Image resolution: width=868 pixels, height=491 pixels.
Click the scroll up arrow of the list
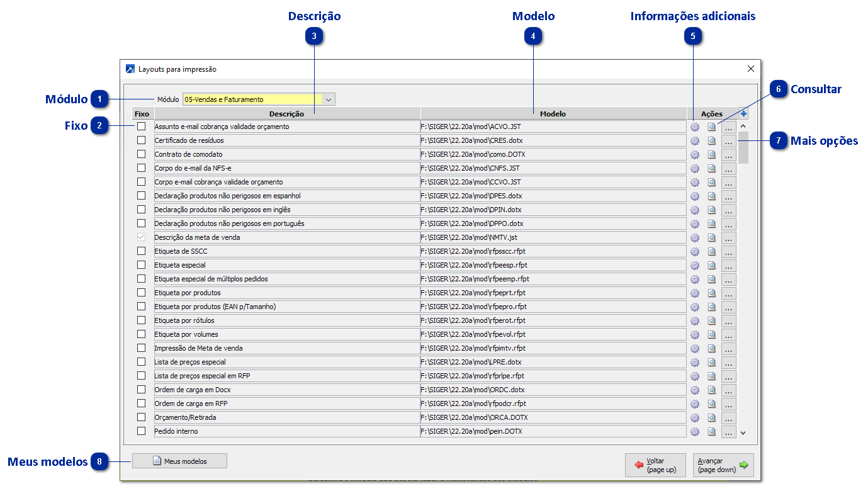point(743,127)
